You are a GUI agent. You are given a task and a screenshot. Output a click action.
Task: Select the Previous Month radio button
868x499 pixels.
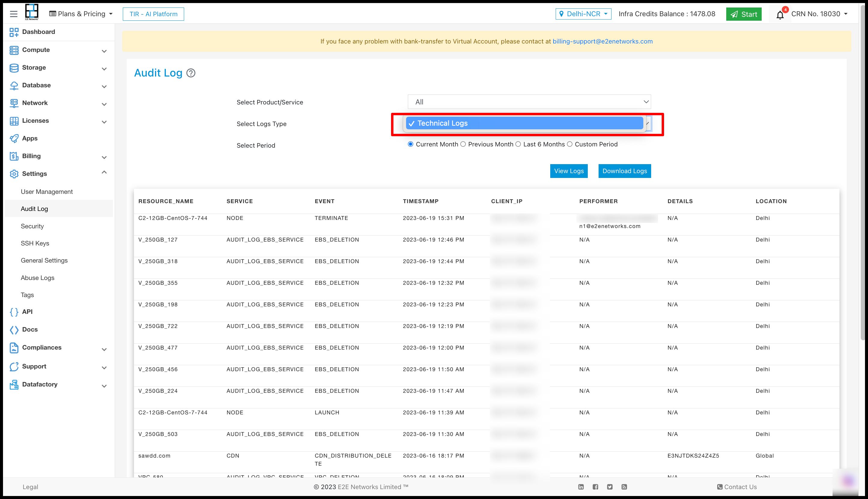point(463,144)
